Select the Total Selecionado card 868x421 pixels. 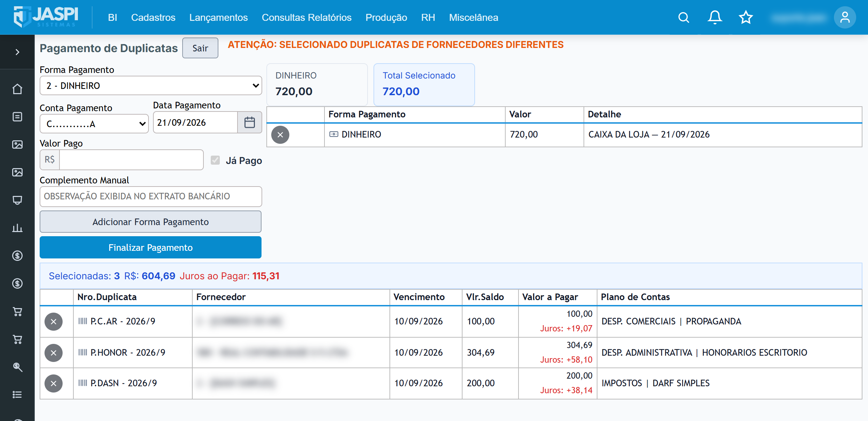click(x=424, y=84)
